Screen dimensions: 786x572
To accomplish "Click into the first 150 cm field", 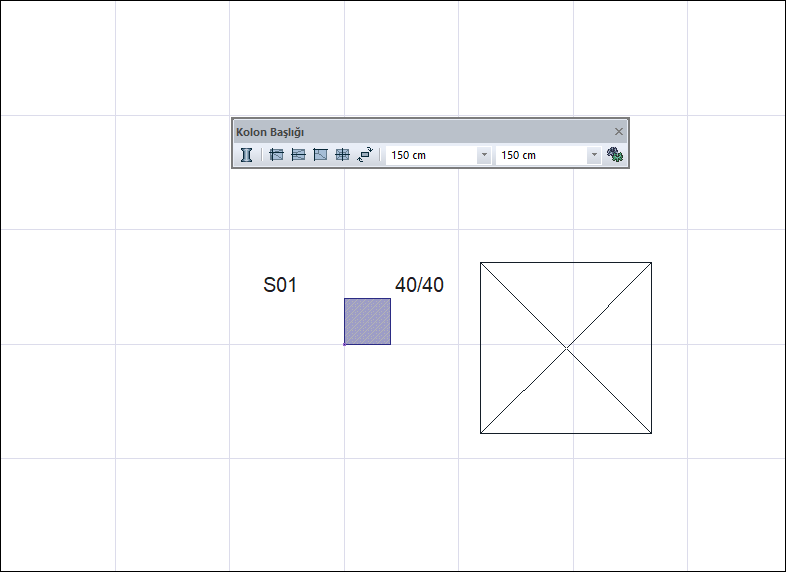I will click(x=432, y=155).
